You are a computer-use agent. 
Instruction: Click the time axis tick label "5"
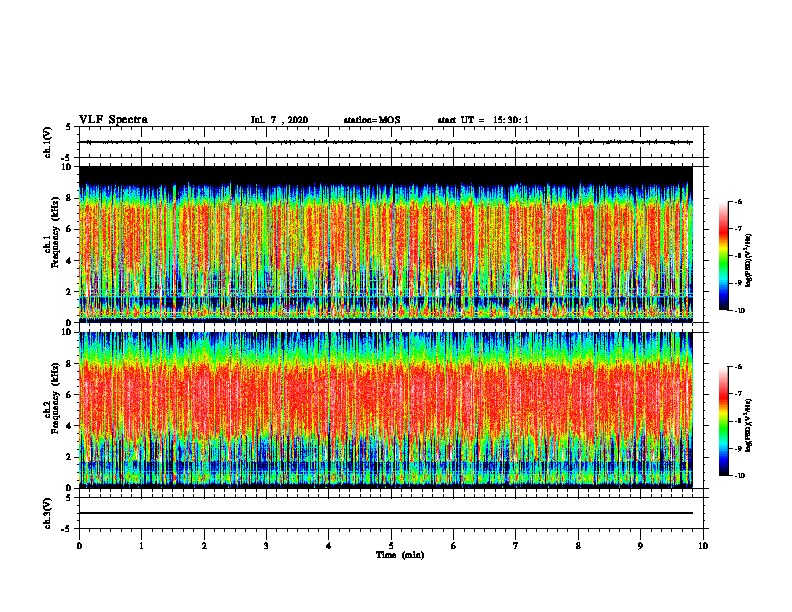tap(391, 546)
